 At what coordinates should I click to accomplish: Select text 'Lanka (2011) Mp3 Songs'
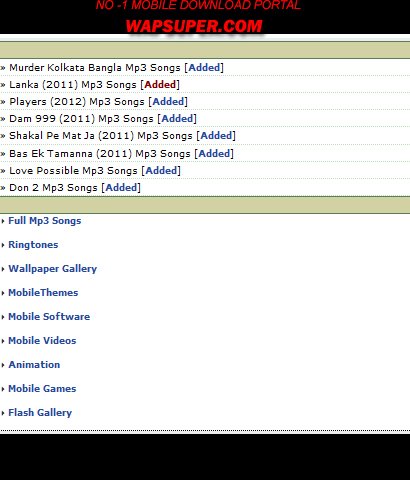[73, 85]
